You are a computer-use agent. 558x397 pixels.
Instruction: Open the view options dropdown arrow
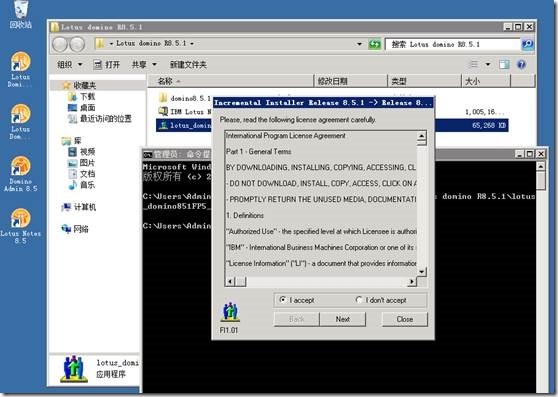point(488,64)
